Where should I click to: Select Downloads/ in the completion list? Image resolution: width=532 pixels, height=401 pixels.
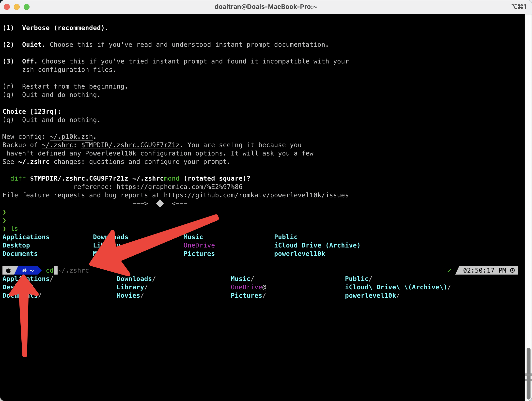pos(136,279)
